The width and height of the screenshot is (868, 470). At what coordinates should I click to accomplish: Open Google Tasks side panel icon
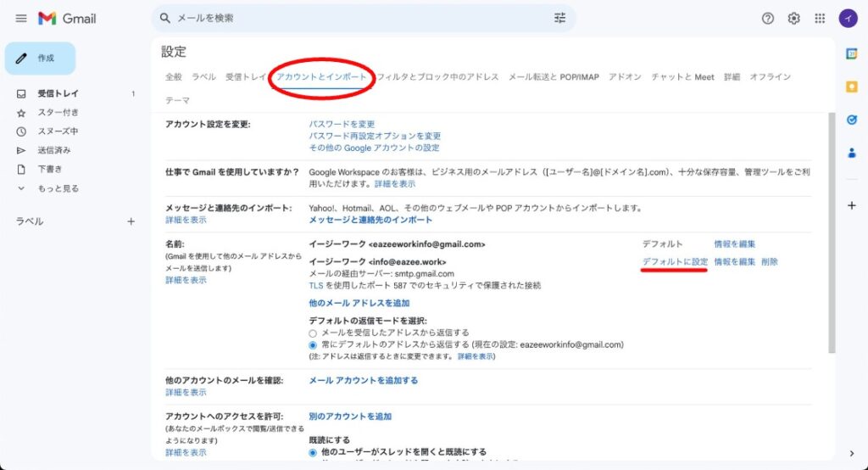851,120
